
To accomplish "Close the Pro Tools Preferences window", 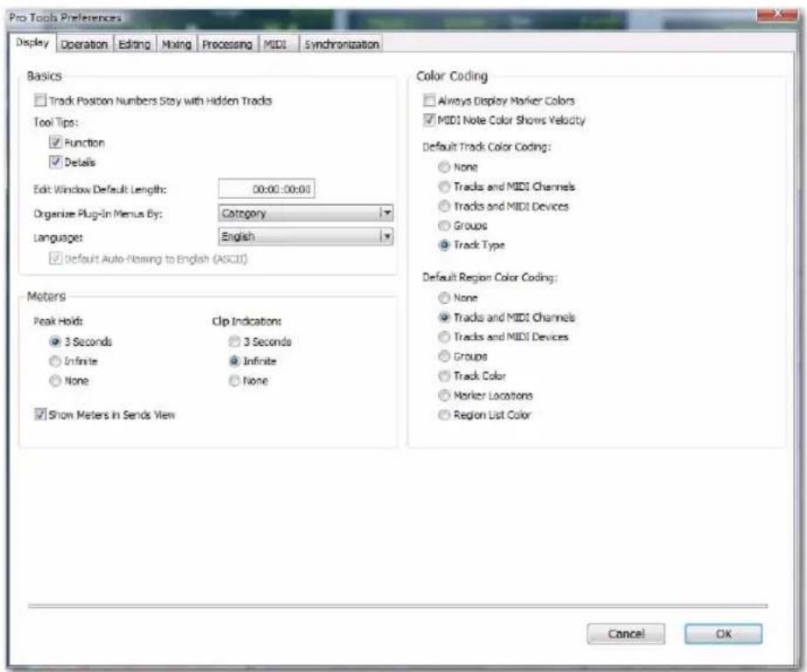I will coord(777,13).
